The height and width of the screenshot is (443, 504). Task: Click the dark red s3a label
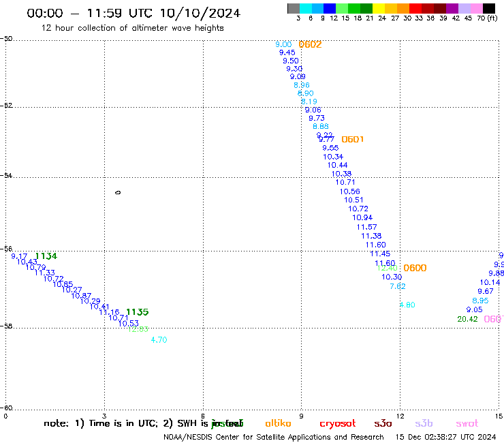383,423
